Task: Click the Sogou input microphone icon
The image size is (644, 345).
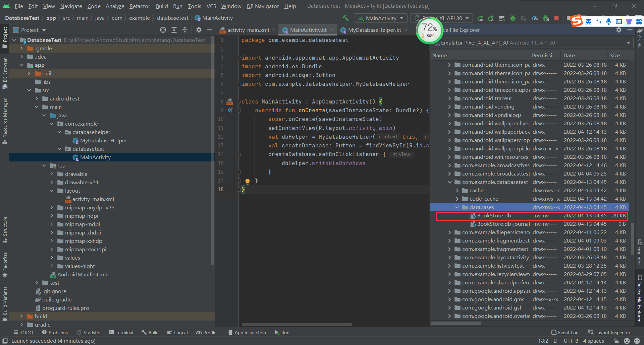Action: point(608,21)
